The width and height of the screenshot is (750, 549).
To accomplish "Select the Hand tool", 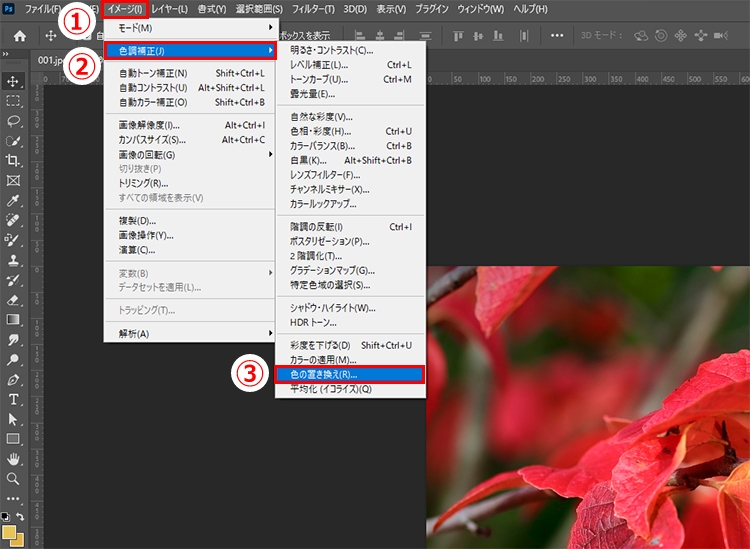I will click(x=13, y=459).
